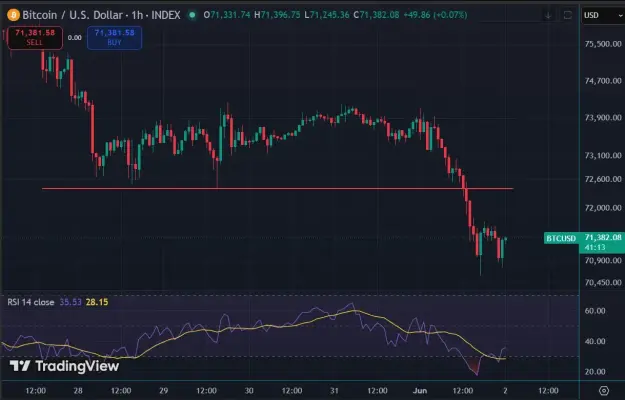Click the 72,000.00 price axis label
This screenshot has width=625, height=400.
[603, 208]
